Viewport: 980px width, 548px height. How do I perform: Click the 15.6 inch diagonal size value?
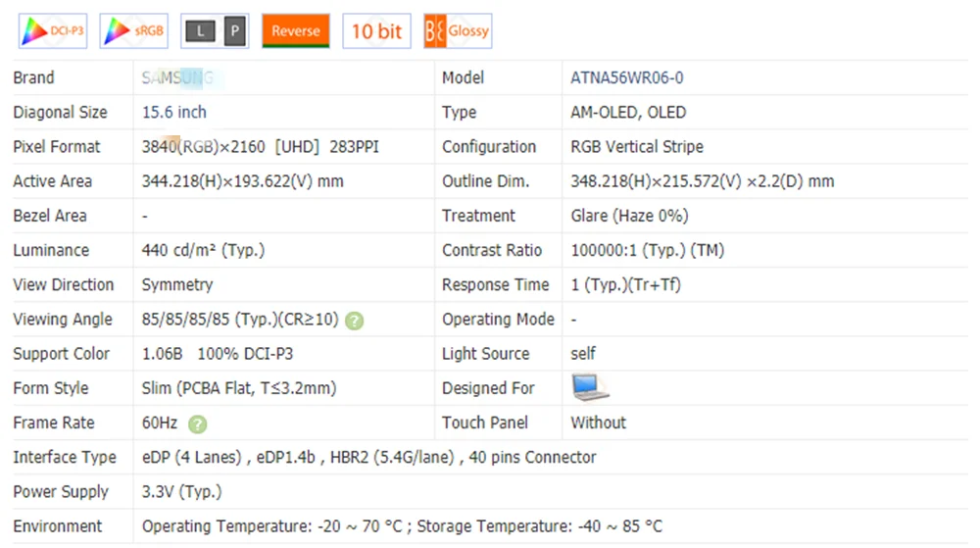[x=174, y=113]
